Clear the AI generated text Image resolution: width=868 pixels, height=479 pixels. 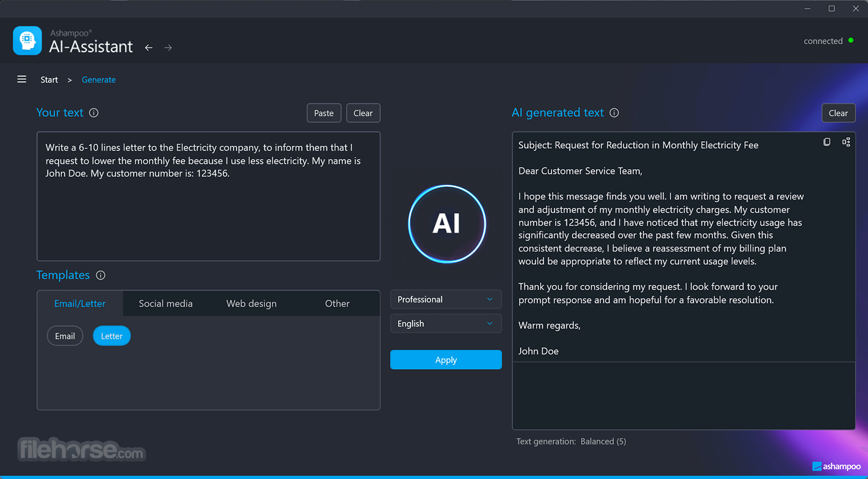click(838, 113)
